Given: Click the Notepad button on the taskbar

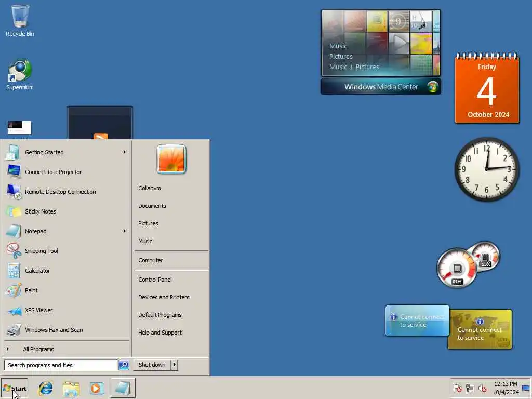Looking at the screenshot, I should point(123,388).
